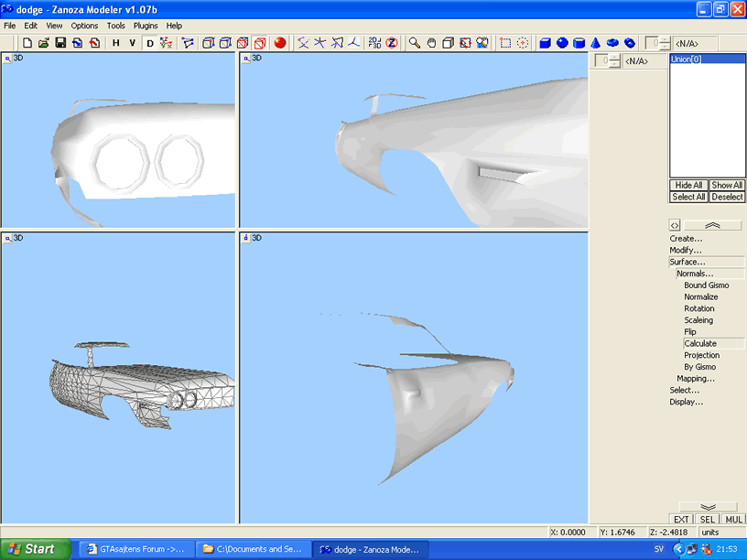Click the last blue tube-shaped primitive icon
This screenshot has height=560, width=747.
(630, 43)
